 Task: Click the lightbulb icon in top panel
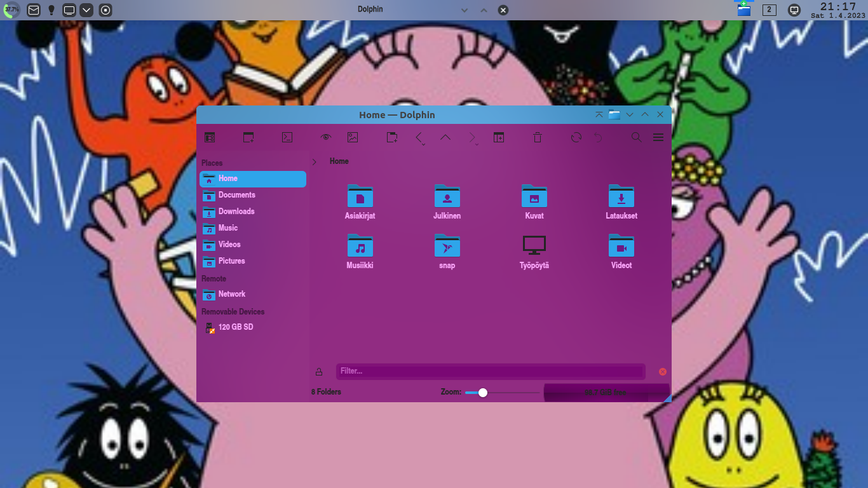(x=52, y=10)
